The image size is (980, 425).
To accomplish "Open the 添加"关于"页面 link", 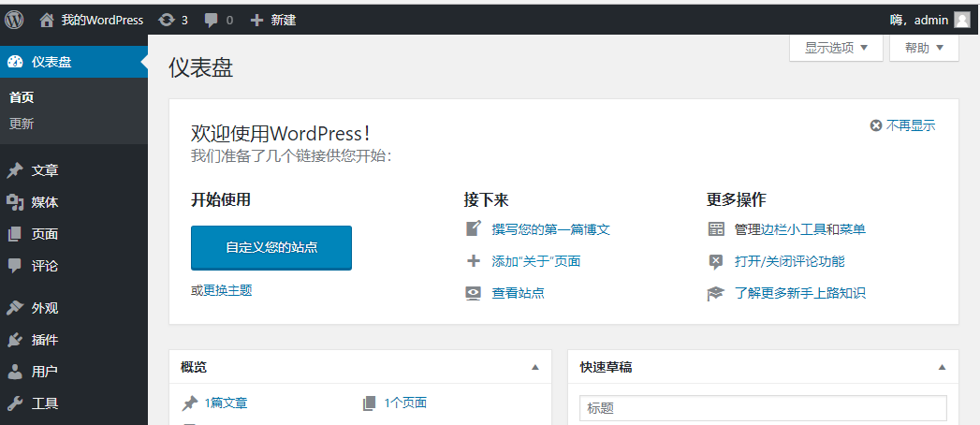I will pyautogui.click(x=536, y=261).
